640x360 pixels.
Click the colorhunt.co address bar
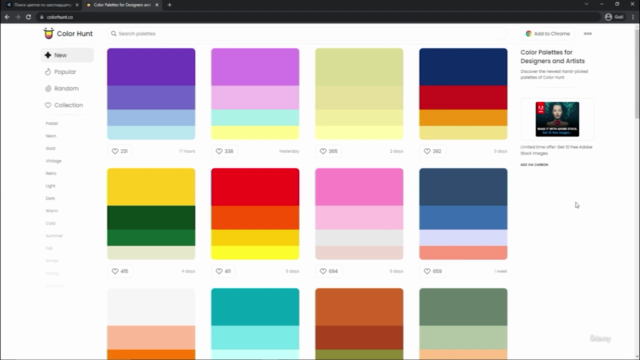click(x=318, y=17)
